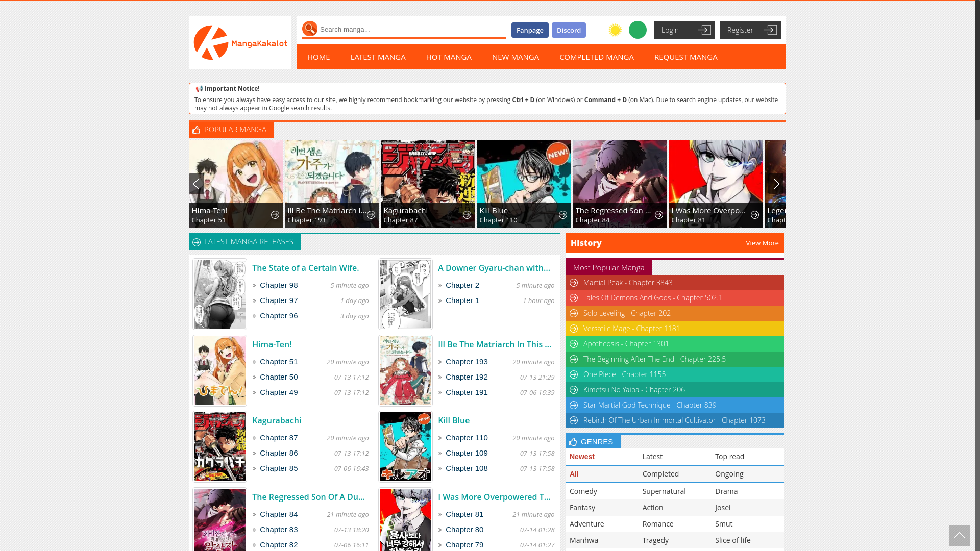
Task: Go to next popular manga slide
Action: (776, 184)
